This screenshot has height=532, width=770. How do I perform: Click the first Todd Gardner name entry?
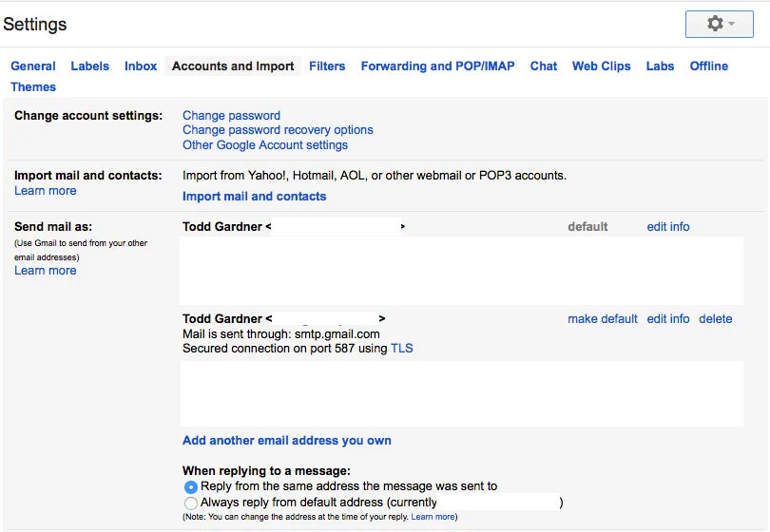(222, 227)
